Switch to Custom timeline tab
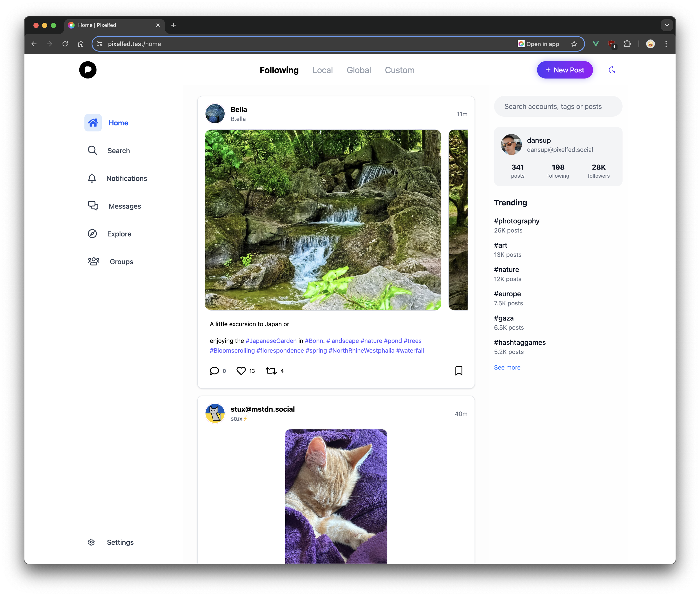Image resolution: width=700 pixels, height=596 pixels. point(400,70)
